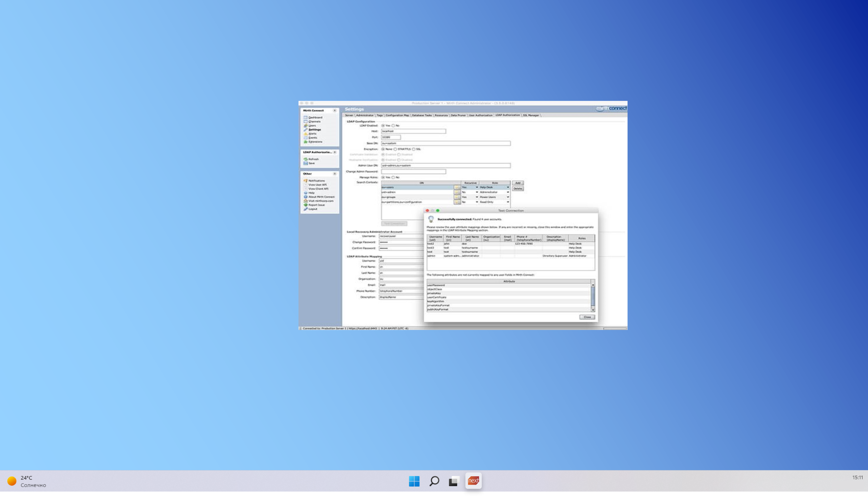Set Manage Roles to Yes
The width and height of the screenshot is (868, 498).
pyautogui.click(x=383, y=178)
